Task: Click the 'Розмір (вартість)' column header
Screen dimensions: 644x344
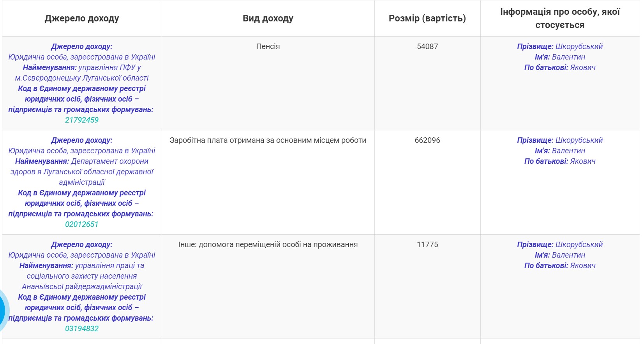Action: [427, 18]
